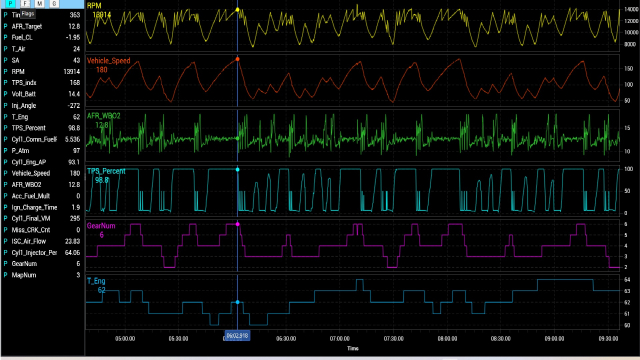Click the 08:00.00 mark on the time axis
This screenshot has height=360, width=640.
tap(447, 339)
